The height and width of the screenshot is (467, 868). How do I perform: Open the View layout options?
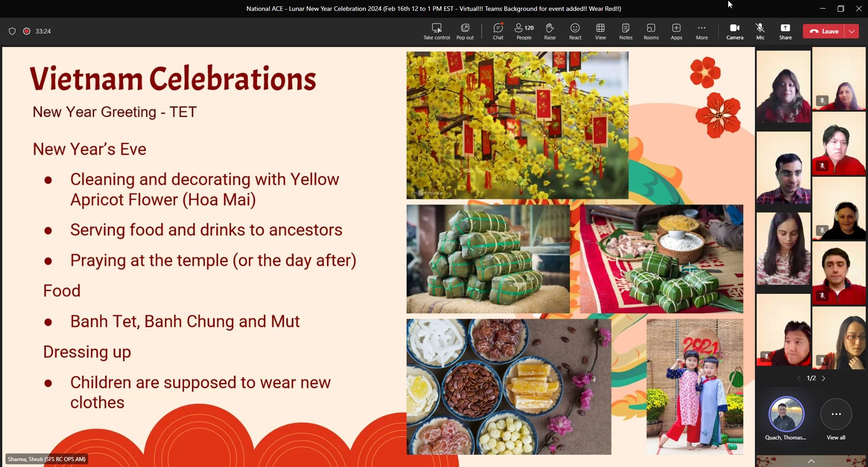click(601, 31)
